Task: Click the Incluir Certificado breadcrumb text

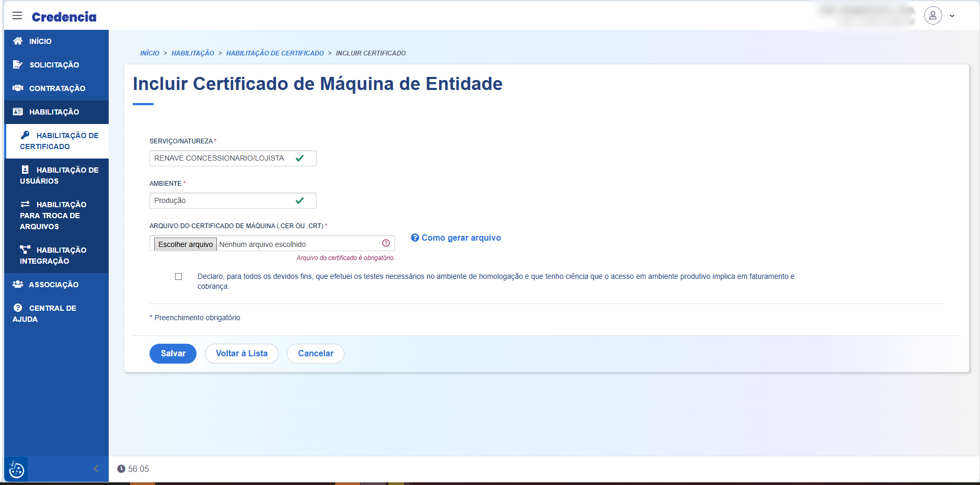Action: (371, 53)
